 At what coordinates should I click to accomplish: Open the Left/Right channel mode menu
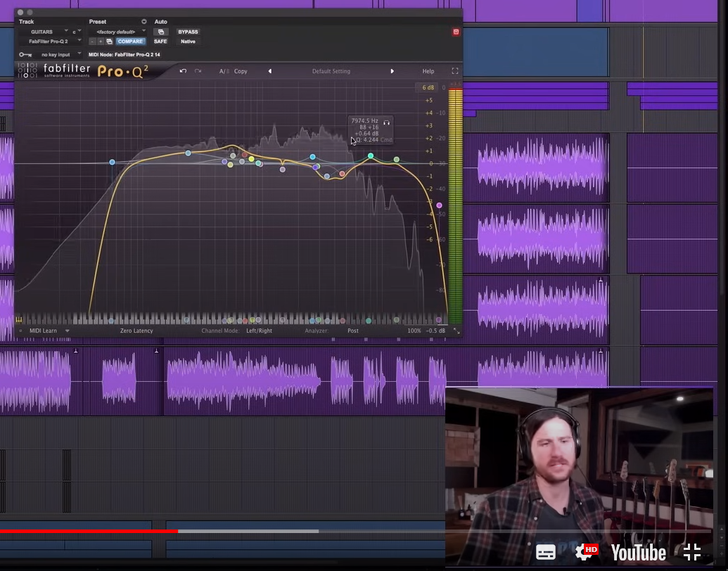259,331
